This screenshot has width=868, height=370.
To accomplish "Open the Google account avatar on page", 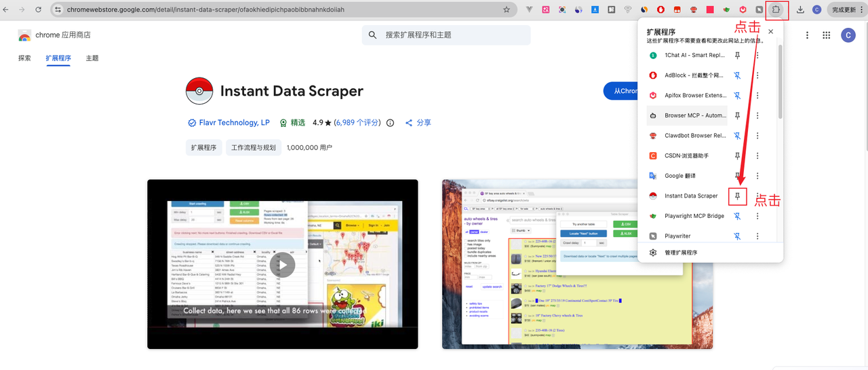I will click(x=848, y=35).
